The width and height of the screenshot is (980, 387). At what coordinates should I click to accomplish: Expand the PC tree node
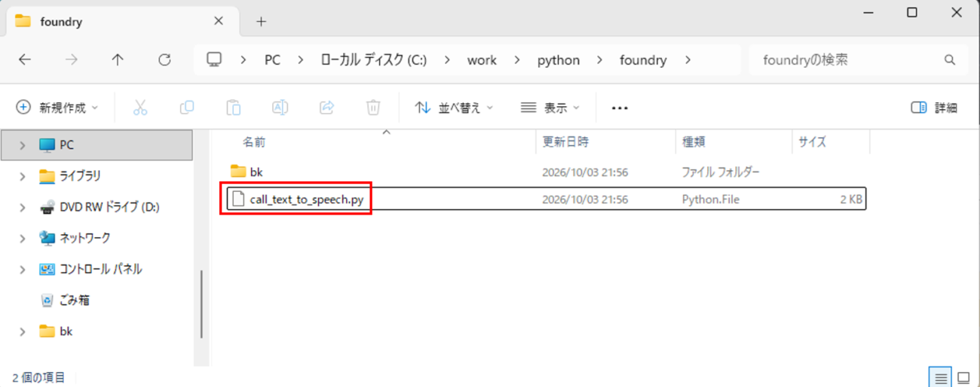(23, 145)
